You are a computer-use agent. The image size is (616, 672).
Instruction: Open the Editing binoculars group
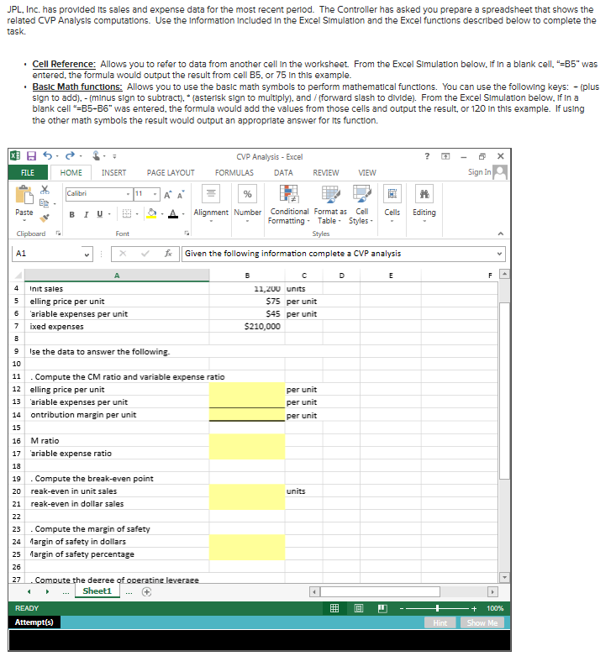[424, 203]
